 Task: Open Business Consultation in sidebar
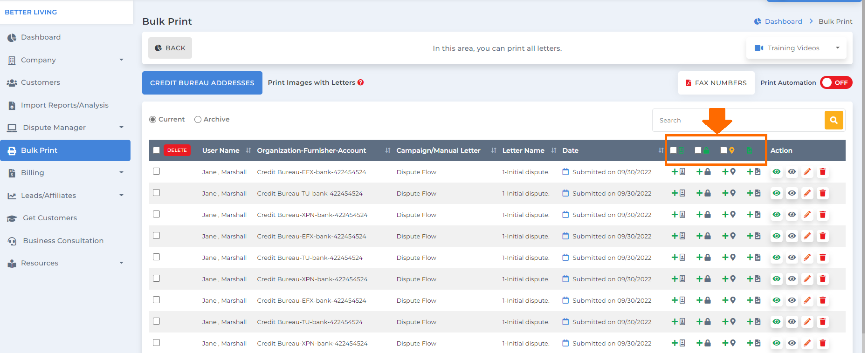(63, 241)
